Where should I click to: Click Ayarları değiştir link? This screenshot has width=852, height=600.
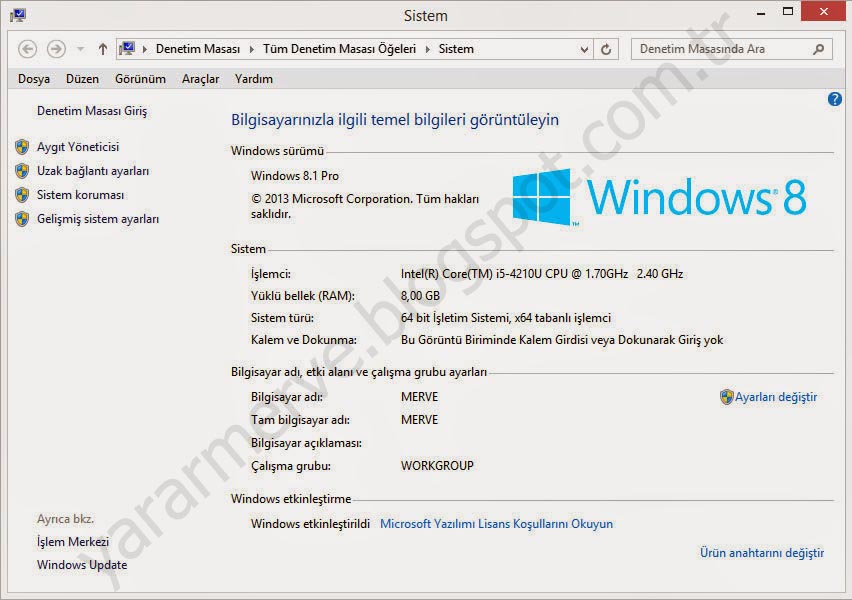pyautogui.click(x=776, y=397)
